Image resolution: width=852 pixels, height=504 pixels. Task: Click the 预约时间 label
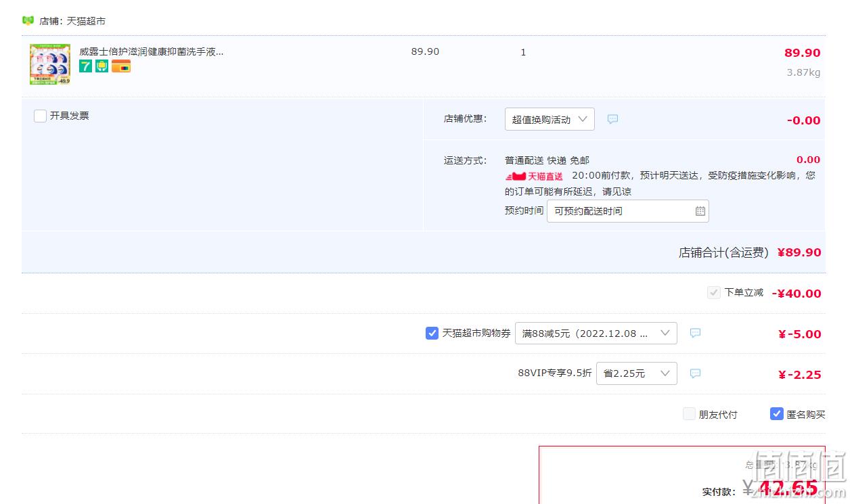524,210
